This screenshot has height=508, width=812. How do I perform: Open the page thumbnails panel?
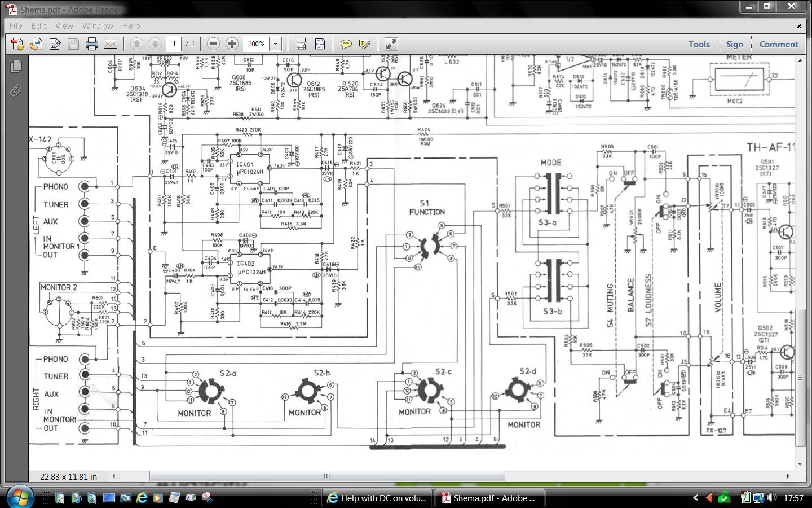point(16,66)
